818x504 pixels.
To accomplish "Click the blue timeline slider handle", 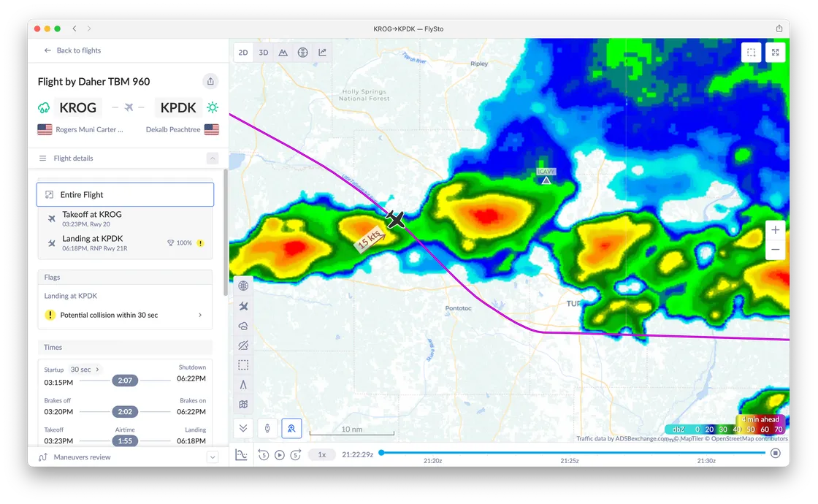I will click(381, 452).
